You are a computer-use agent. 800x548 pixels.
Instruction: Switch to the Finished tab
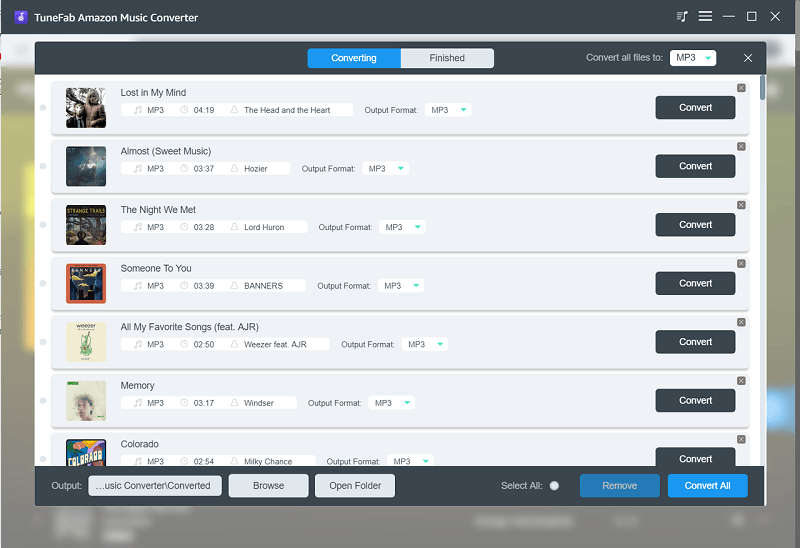[447, 58]
